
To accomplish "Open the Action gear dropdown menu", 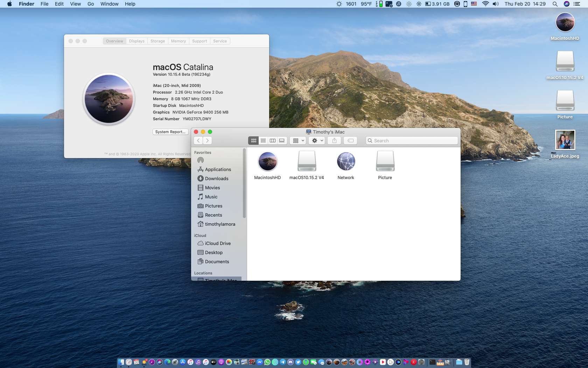I will coord(317,141).
